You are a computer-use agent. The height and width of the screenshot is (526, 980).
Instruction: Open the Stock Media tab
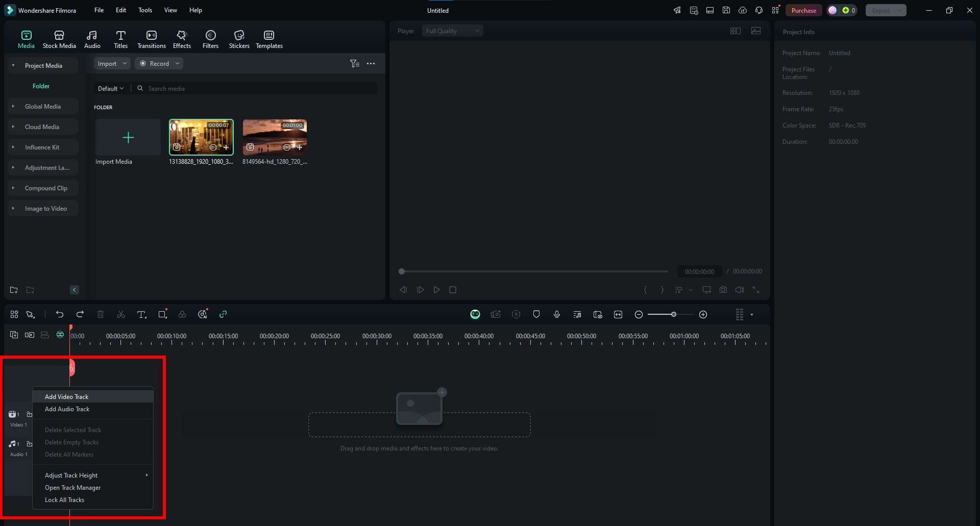[x=59, y=39]
